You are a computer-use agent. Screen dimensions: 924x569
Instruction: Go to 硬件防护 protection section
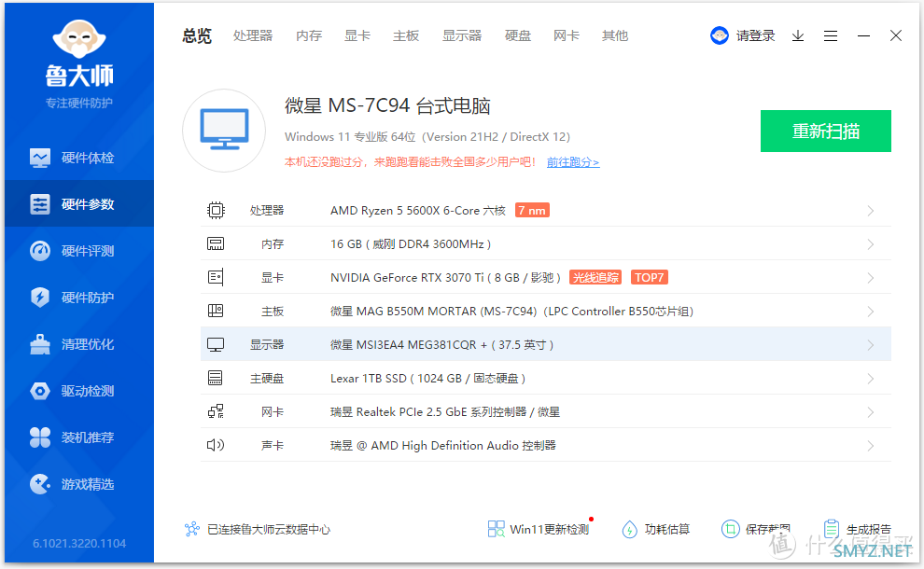pos(79,298)
